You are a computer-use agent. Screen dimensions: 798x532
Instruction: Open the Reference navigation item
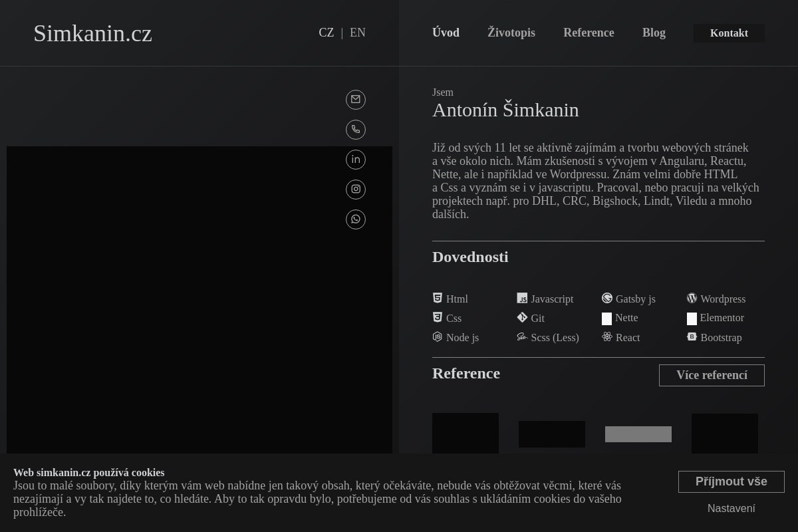point(589,33)
